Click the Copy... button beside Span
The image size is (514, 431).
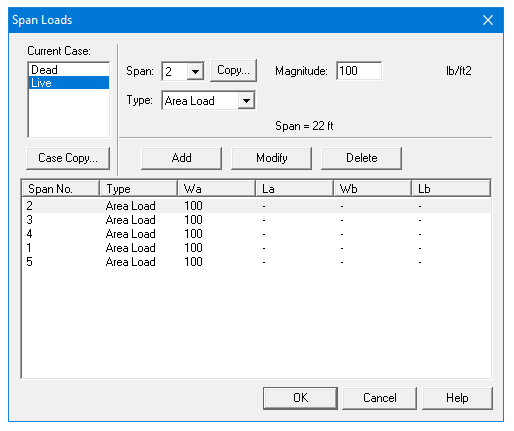[233, 70]
